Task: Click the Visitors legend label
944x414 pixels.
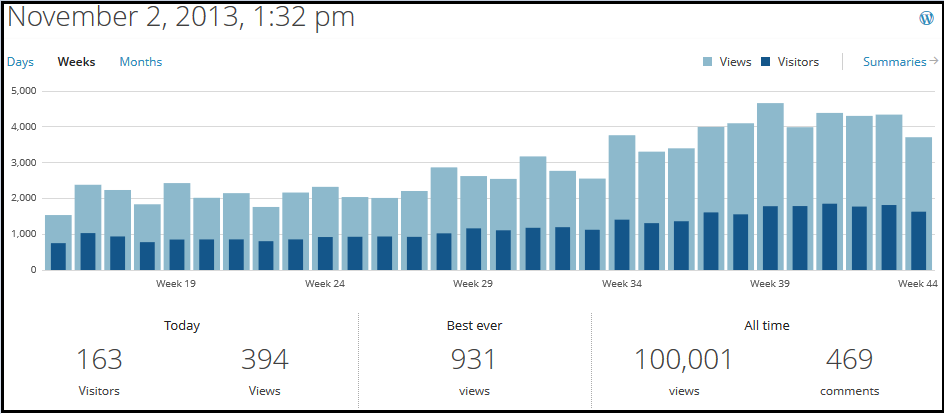Action: tap(797, 62)
